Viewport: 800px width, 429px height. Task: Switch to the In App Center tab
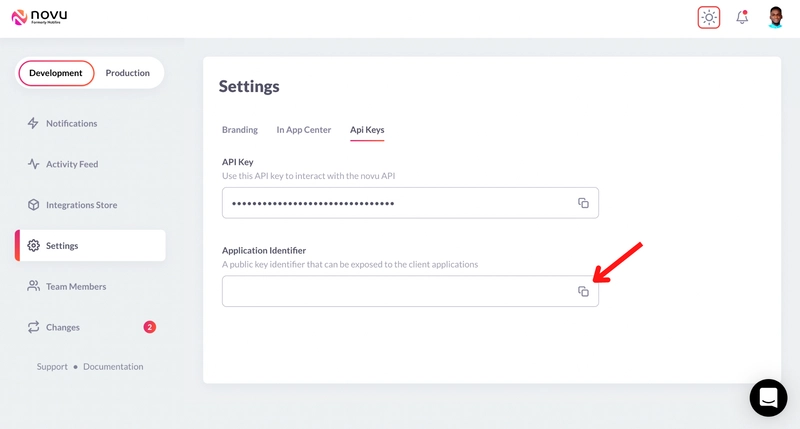304,130
